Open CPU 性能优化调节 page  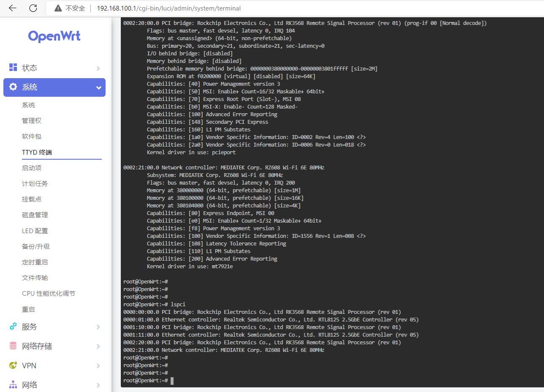(x=49, y=293)
